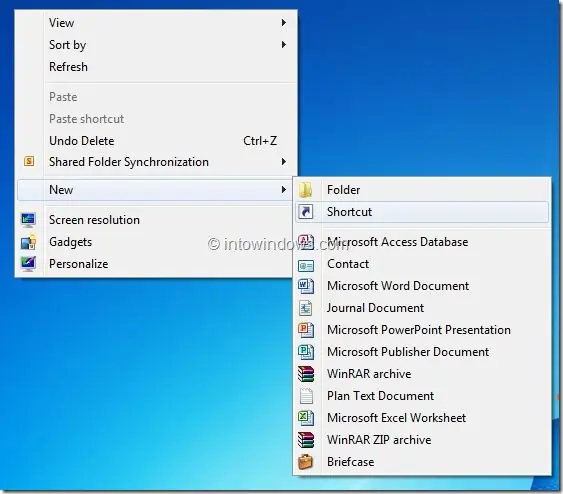Select Undo Delete in context menu

(x=156, y=141)
